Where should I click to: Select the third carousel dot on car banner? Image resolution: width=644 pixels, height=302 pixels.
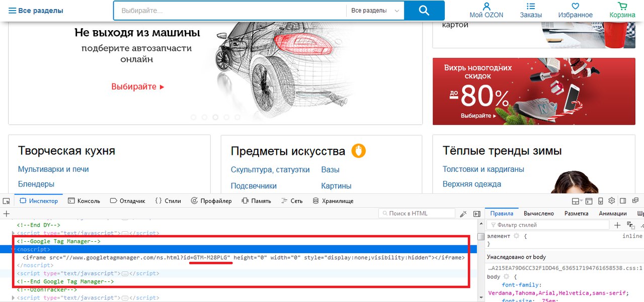pyautogui.click(x=215, y=117)
